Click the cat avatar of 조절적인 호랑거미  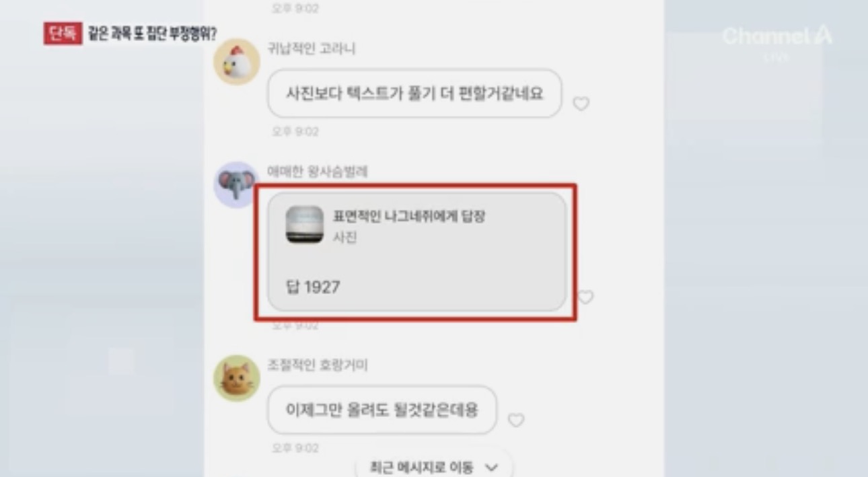236,378
